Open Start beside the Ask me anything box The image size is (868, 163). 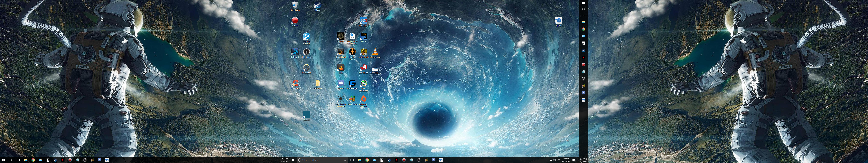pos(293,160)
